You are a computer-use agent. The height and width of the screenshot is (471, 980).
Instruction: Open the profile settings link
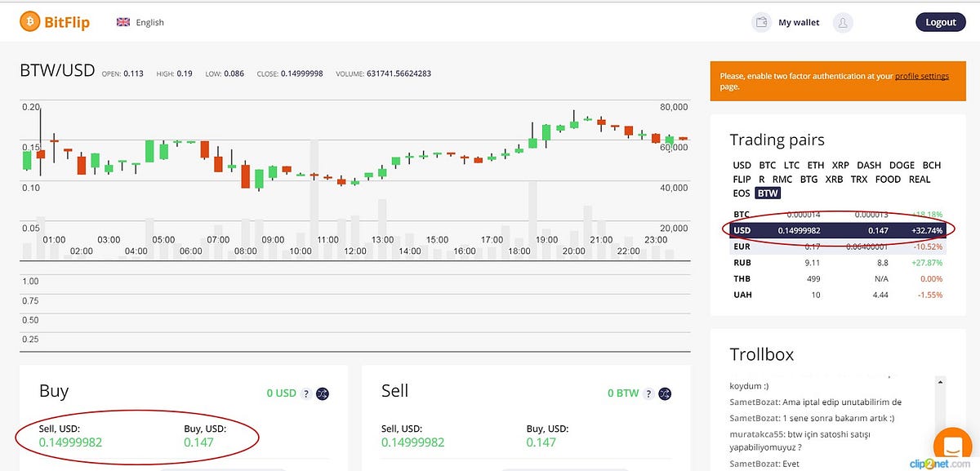922,76
